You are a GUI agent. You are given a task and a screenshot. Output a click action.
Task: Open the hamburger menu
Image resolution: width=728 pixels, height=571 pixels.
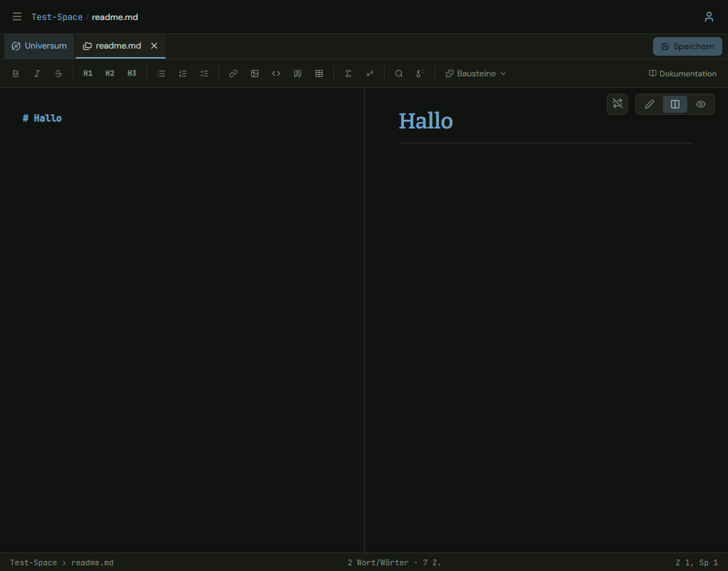pos(17,16)
